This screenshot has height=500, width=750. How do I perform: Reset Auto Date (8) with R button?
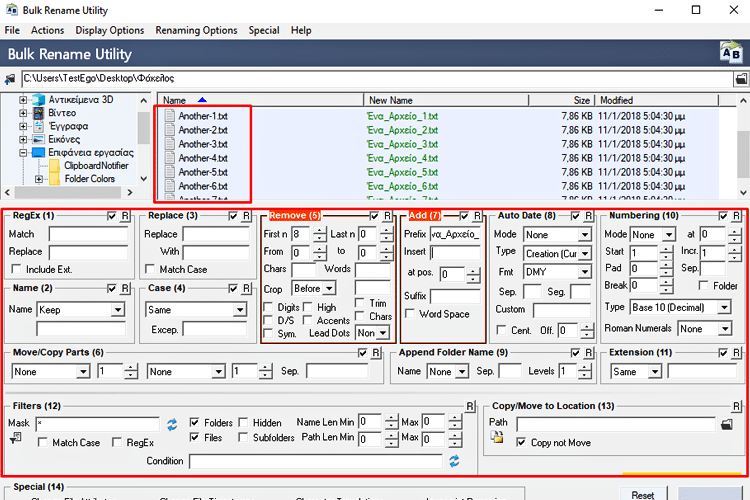point(589,216)
